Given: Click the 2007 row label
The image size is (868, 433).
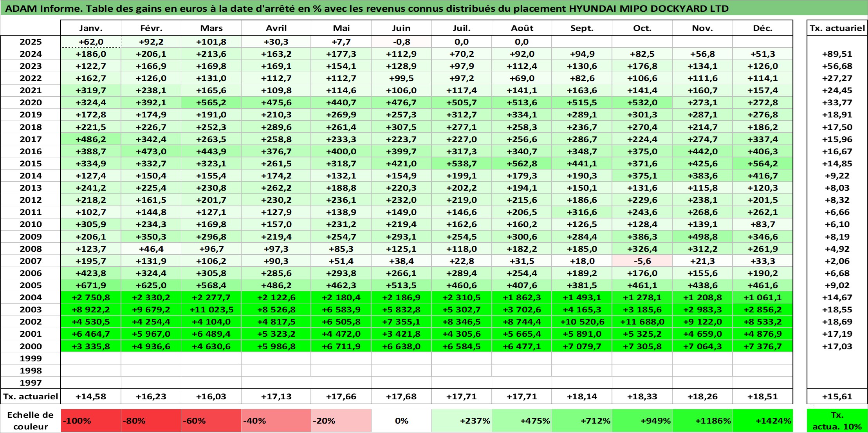Looking at the screenshot, I should 31,261.
